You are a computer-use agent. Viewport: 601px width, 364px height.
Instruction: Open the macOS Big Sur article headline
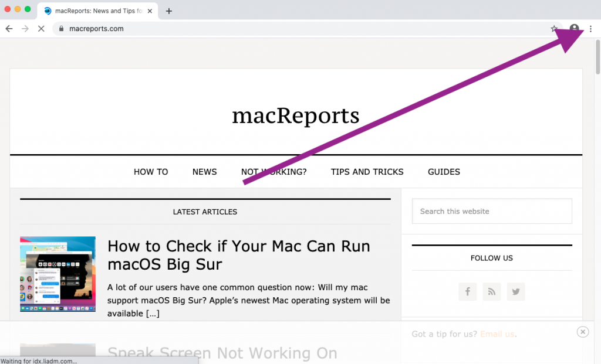tap(239, 256)
